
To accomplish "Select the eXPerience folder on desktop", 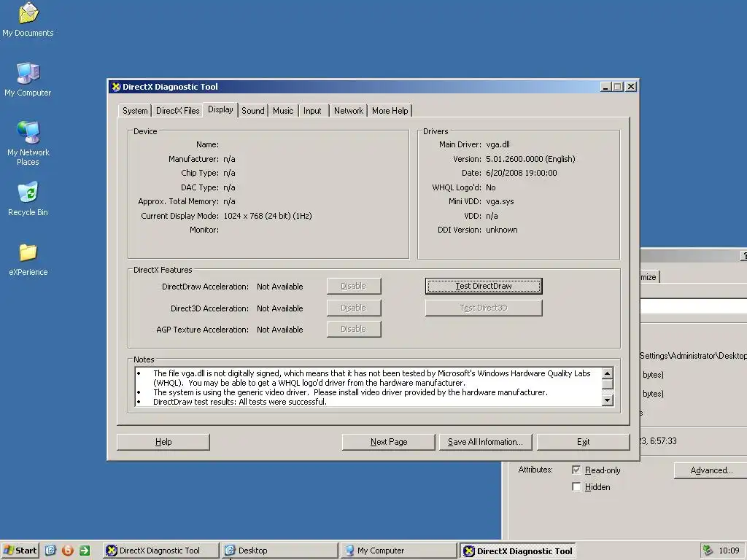I will point(28,260).
